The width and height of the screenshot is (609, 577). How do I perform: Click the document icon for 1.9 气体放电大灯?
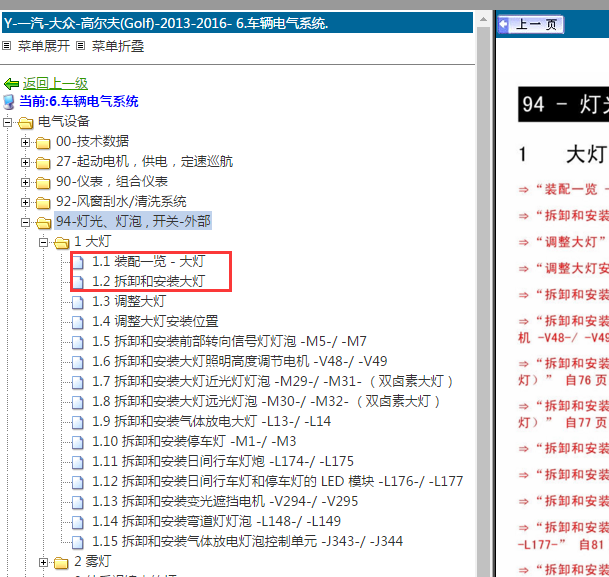(x=78, y=422)
